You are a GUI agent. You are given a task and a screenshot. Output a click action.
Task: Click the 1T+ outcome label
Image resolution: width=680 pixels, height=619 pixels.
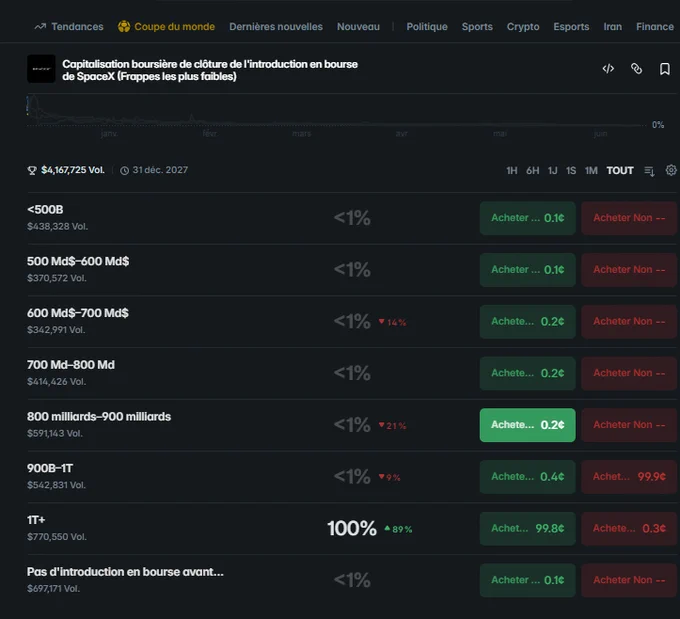(x=36, y=520)
